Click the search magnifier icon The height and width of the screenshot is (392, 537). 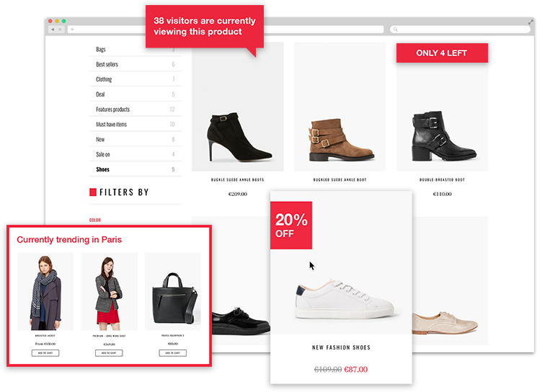(396, 30)
